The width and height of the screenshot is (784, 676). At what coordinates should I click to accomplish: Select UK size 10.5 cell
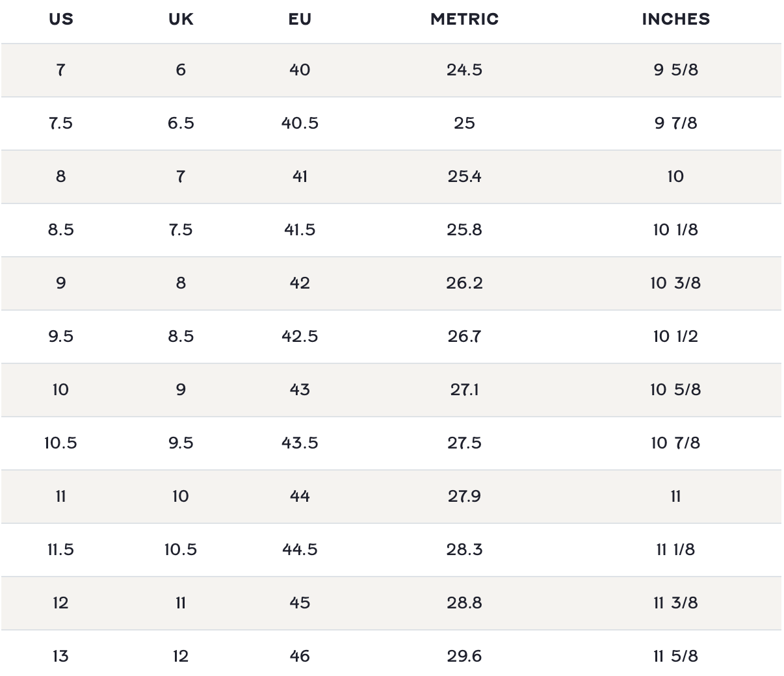pyautogui.click(x=181, y=549)
